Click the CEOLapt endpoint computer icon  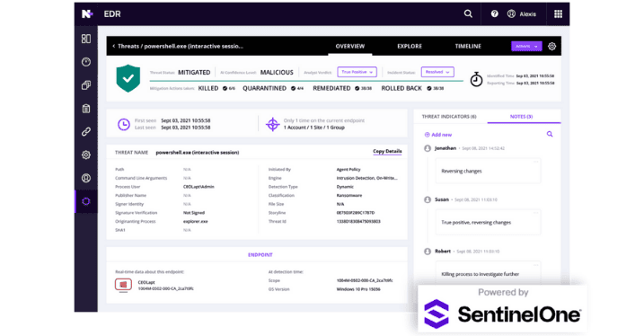click(123, 285)
